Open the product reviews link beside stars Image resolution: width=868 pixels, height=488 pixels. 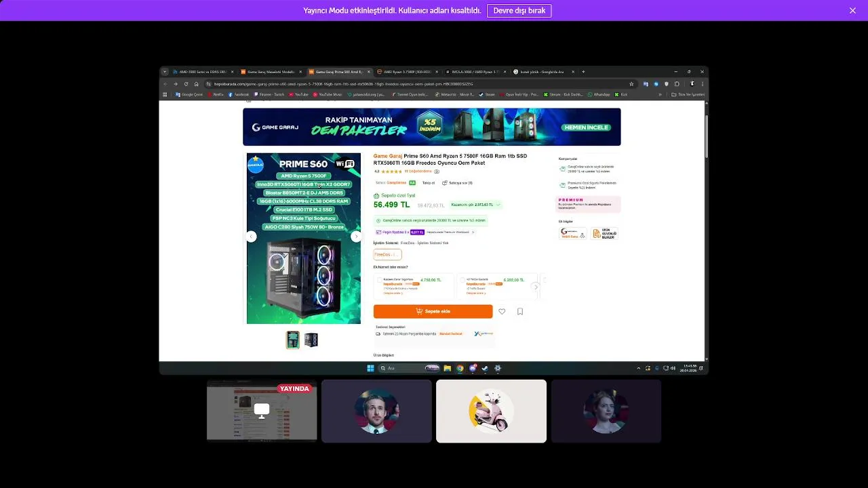[x=418, y=171]
